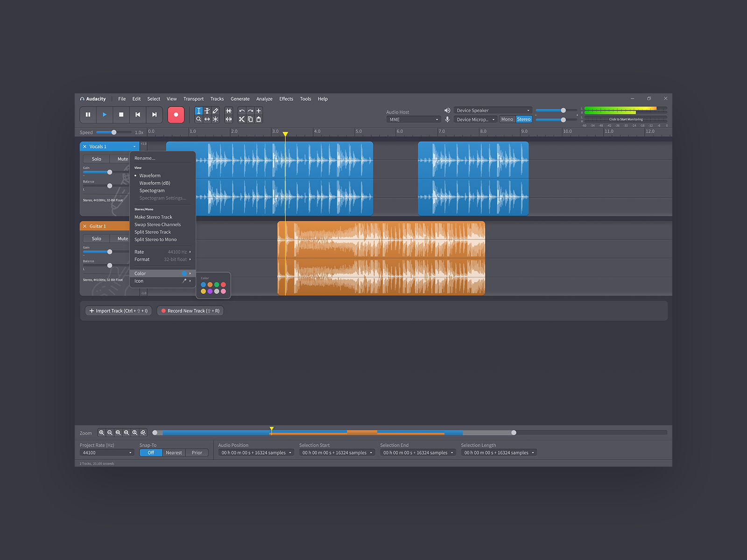Click Record New Track button
This screenshot has width=747, height=560.
coord(190,311)
